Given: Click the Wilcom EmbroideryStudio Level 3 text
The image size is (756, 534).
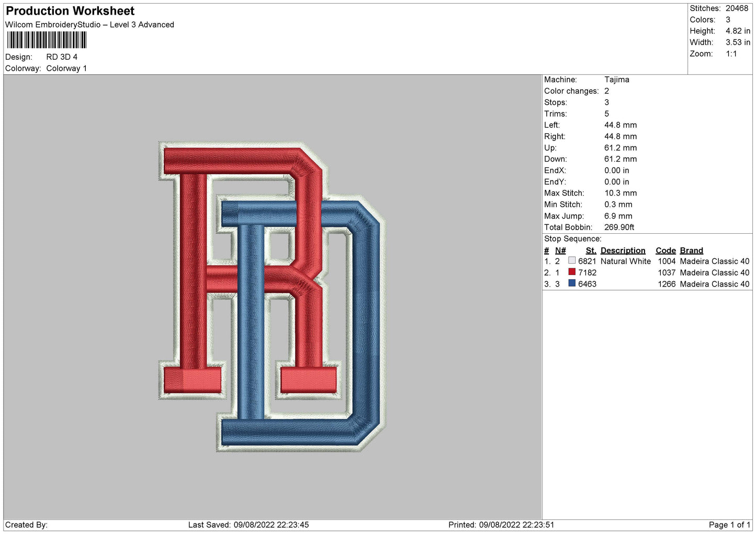Looking at the screenshot, I should (89, 25).
